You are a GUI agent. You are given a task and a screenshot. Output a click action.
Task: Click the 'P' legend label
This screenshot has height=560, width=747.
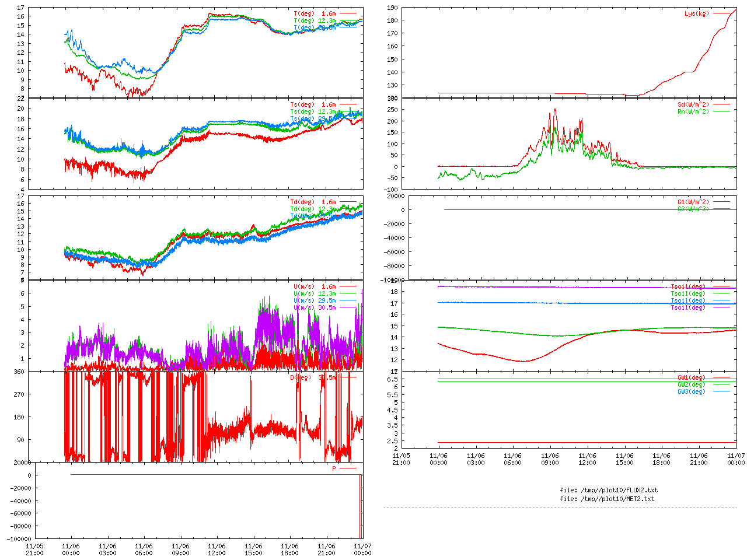click(334, 468)
